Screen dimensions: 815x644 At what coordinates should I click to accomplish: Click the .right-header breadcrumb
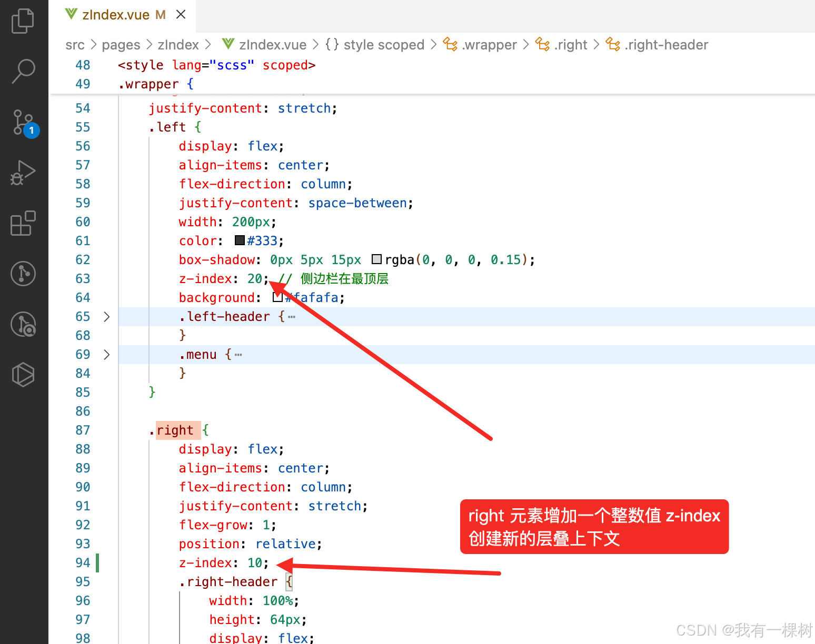[x=667, y=45]
